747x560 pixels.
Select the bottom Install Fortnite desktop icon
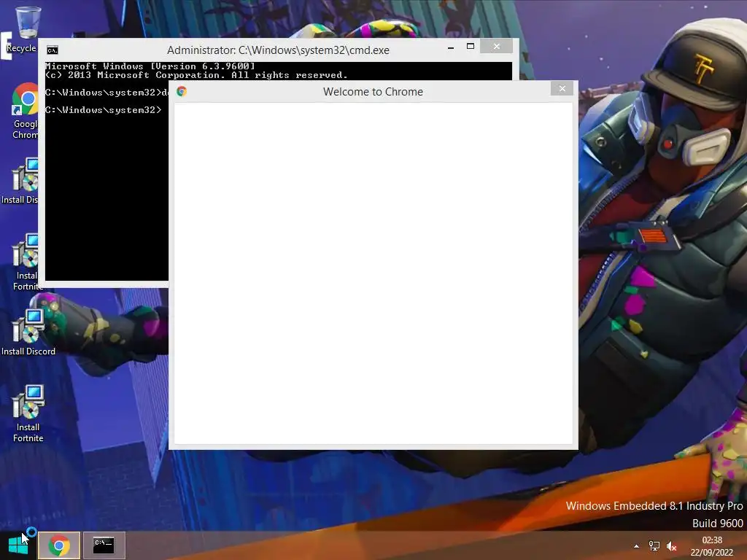coord(28,413)
